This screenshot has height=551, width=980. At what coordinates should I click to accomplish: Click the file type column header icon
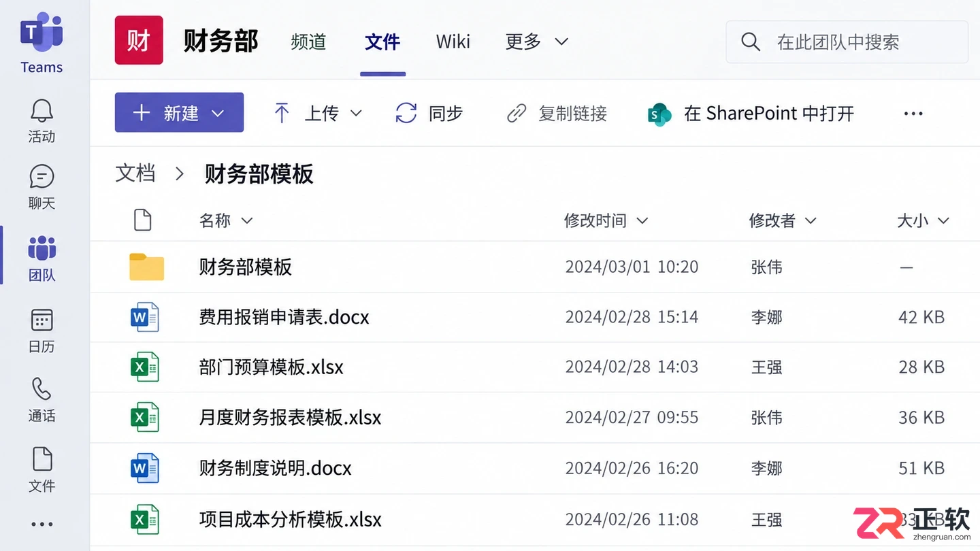click(x=142, y=220)
